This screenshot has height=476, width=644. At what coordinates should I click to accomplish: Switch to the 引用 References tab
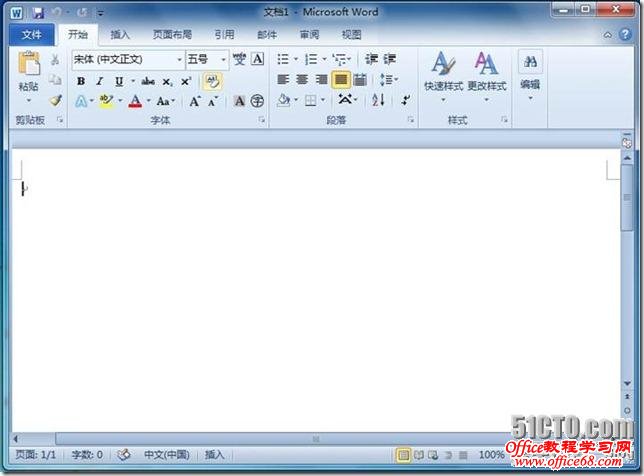[224, 34]
